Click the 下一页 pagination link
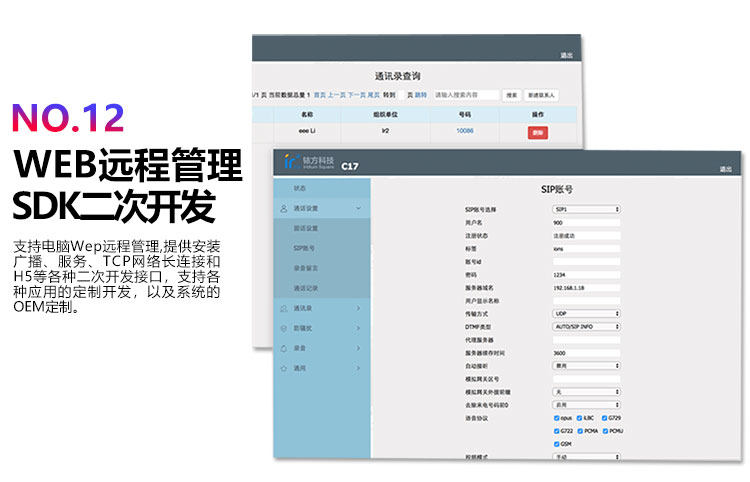The image size is (750, 482). (x=357, y=95)
